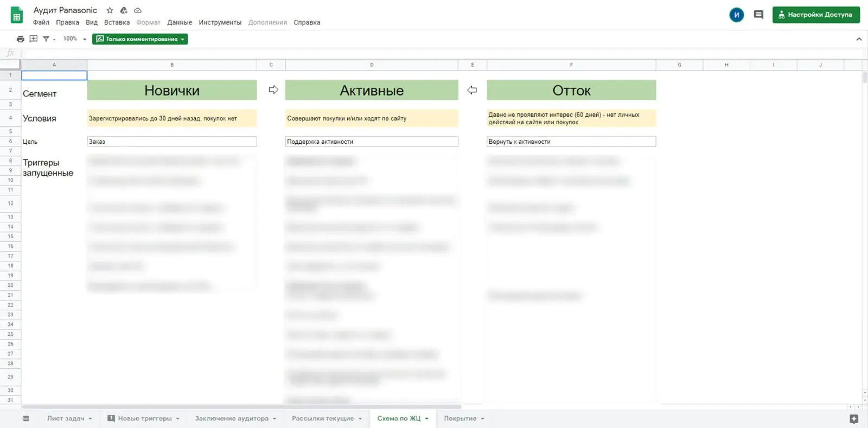Open Новые триггеры tab dropdown arrow

177,419
